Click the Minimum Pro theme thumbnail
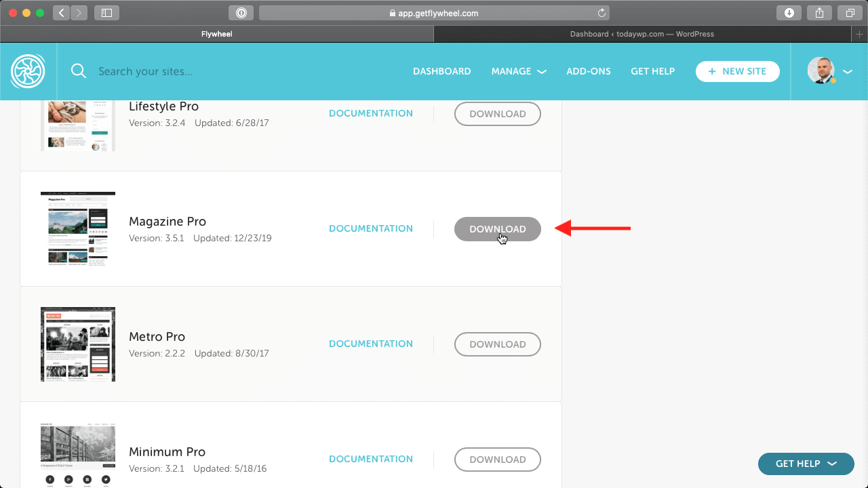Viewport: 868px width, 488px height. (x=78, y=455)
